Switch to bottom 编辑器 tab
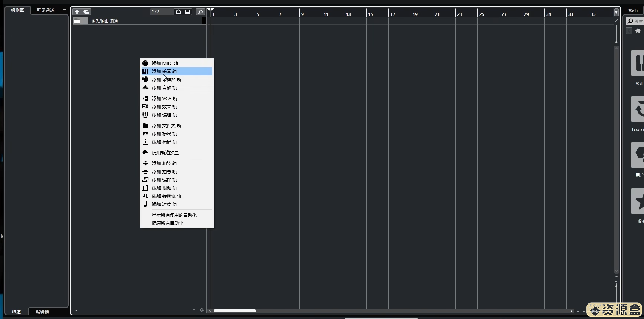644x319 pixels. 42,312
